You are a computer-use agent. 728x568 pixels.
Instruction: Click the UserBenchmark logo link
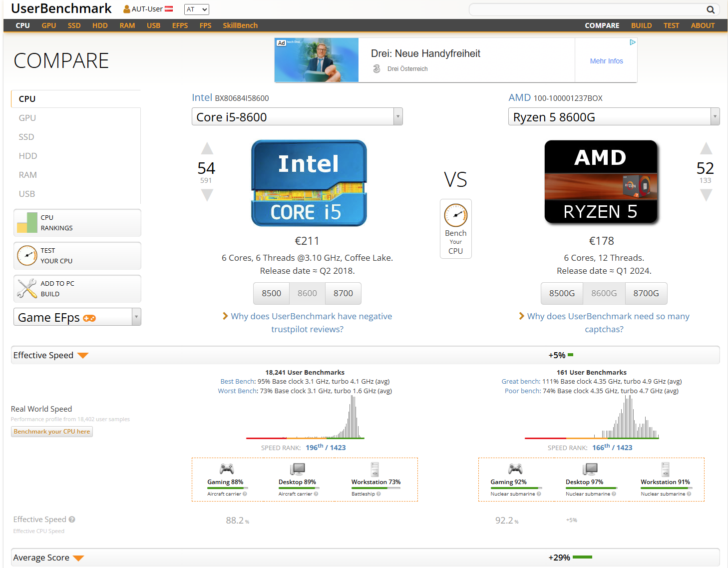coord(61,8)
